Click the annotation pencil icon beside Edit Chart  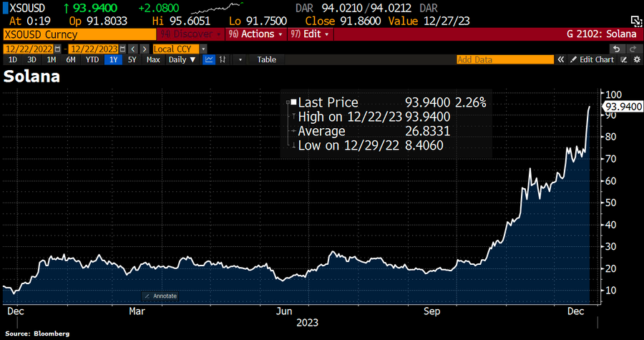(624, 59)
